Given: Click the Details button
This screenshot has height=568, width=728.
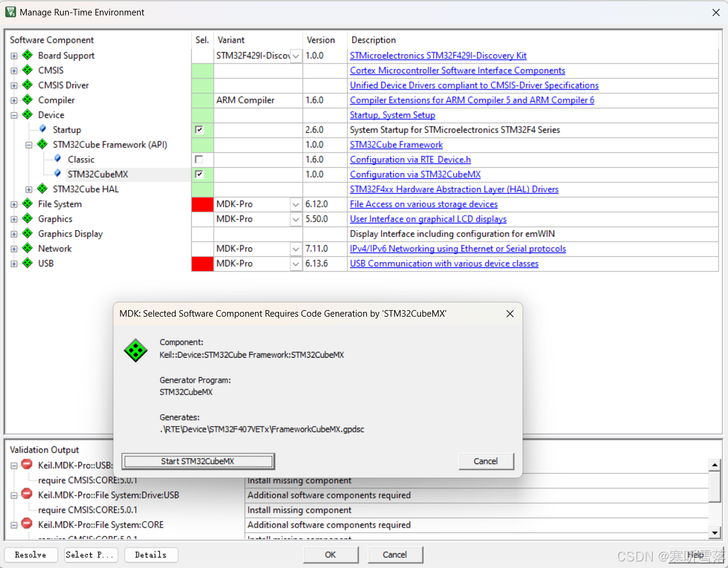Looking at the screenshot, I should (151, 555).
